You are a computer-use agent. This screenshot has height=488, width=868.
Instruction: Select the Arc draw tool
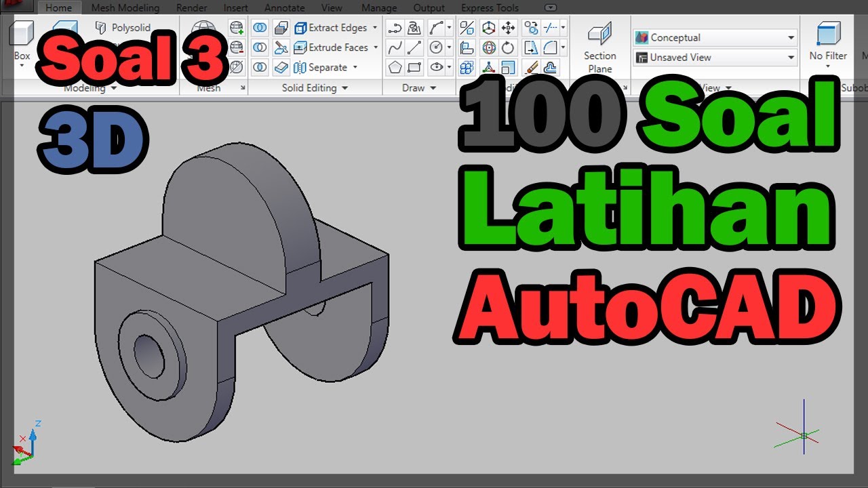click(436, 28)
